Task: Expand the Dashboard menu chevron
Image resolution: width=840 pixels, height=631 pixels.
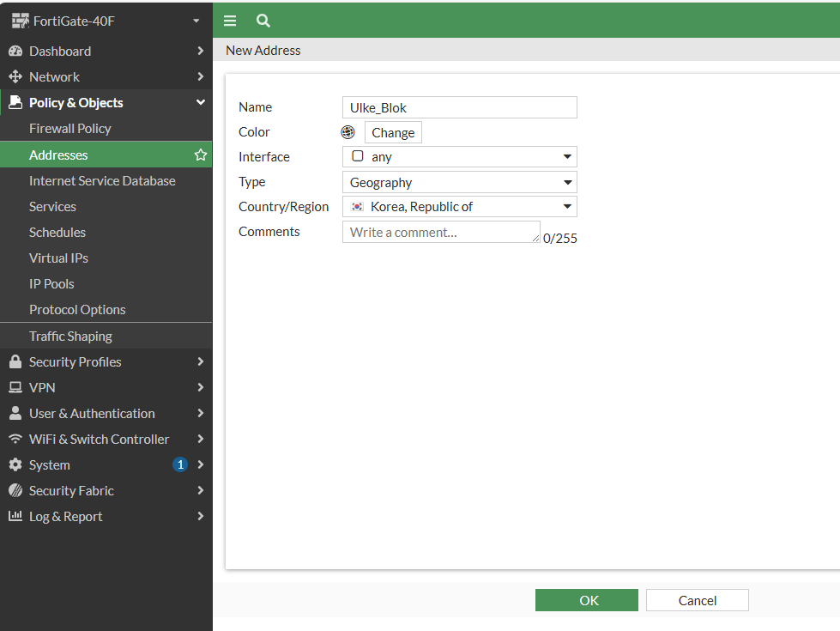Action: 201,51
